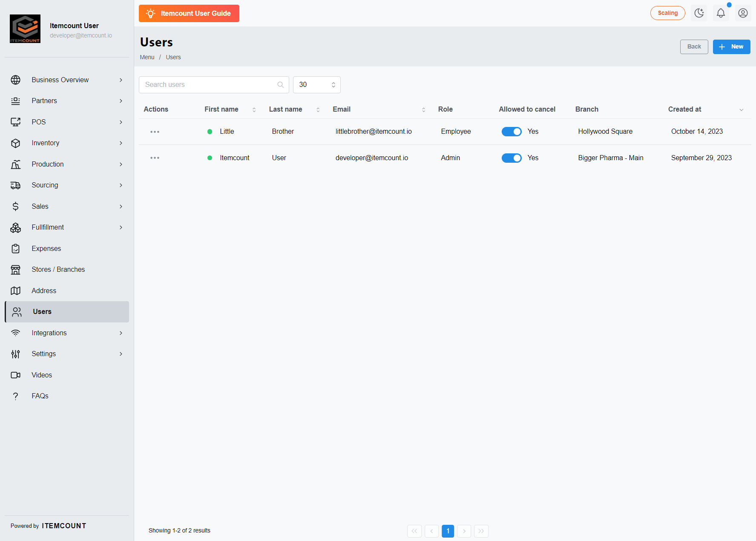756x541 pixels.
Task: Click the Back button
Action: point(694,47)
